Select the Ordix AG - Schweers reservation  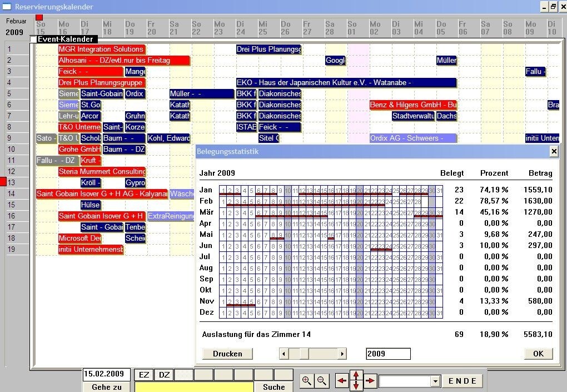[413, 138]
